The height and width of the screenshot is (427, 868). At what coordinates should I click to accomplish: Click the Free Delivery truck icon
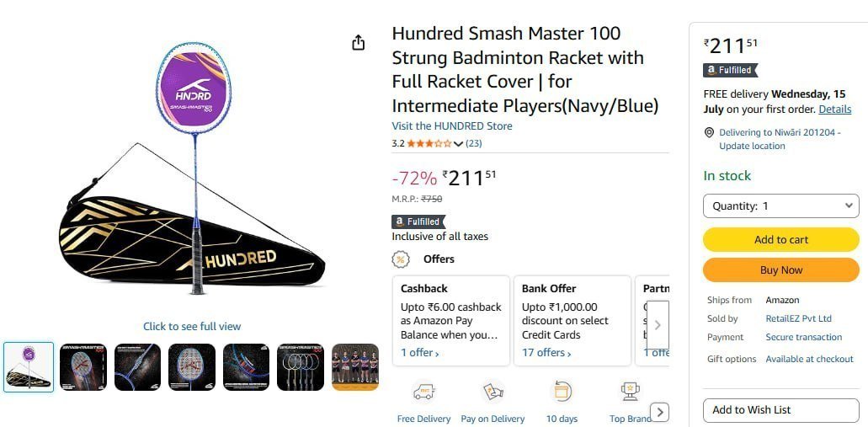[423, 392]
